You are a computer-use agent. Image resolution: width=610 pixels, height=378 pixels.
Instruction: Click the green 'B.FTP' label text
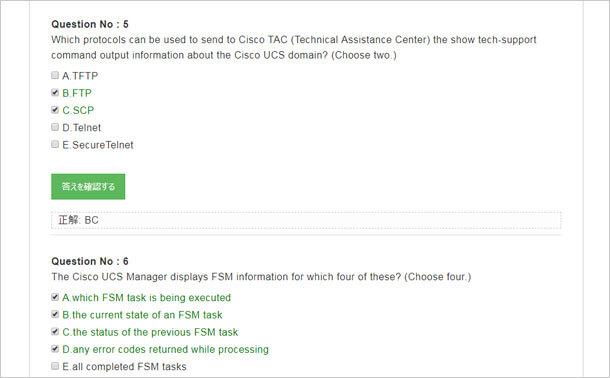coord(77,93)
